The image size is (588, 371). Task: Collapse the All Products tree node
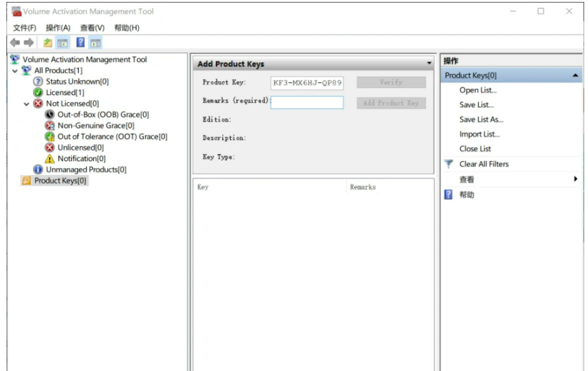(x=15, y=70)
